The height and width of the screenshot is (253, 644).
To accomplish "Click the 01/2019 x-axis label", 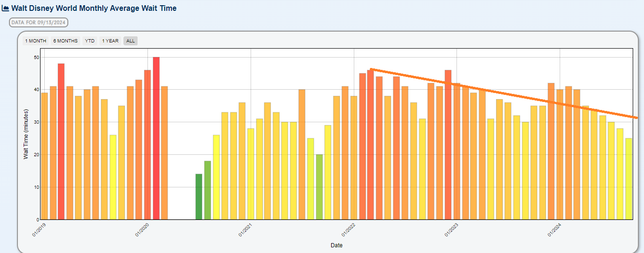I will click(x=40, y=230).
